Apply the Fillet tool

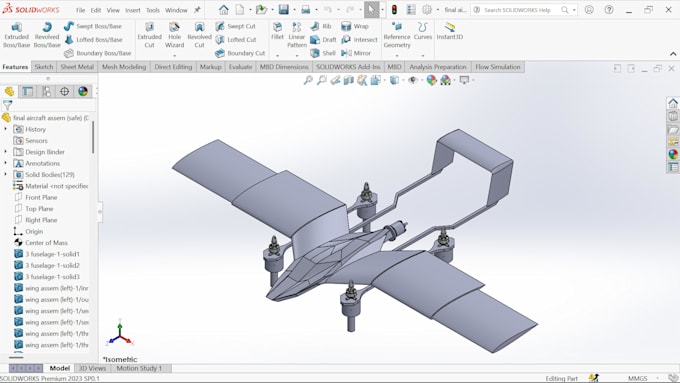278,31
